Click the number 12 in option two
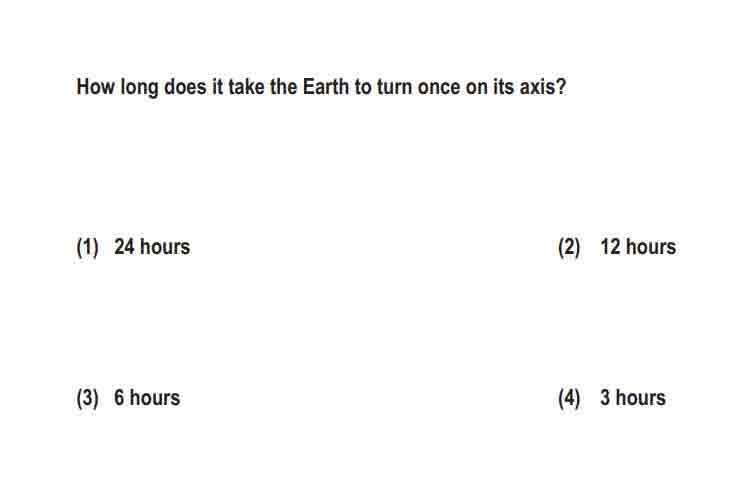750x500 pixels. coord(611,247)
